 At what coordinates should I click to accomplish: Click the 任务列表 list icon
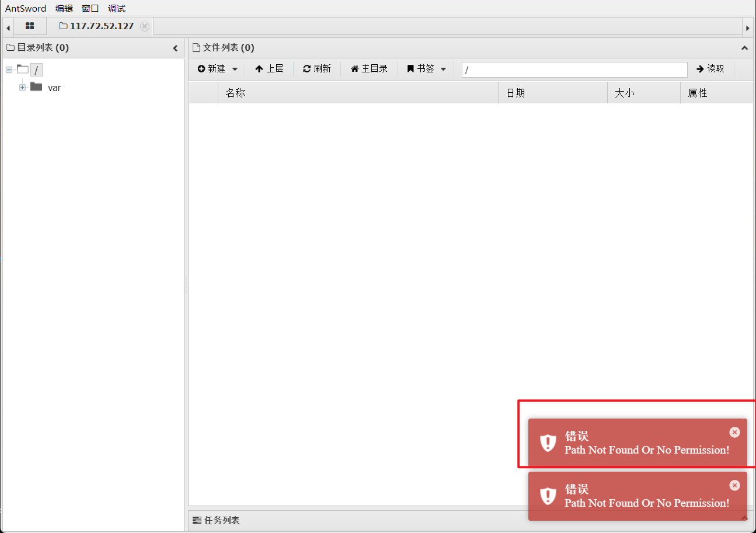pyautogui.click(x=197, y=520)
